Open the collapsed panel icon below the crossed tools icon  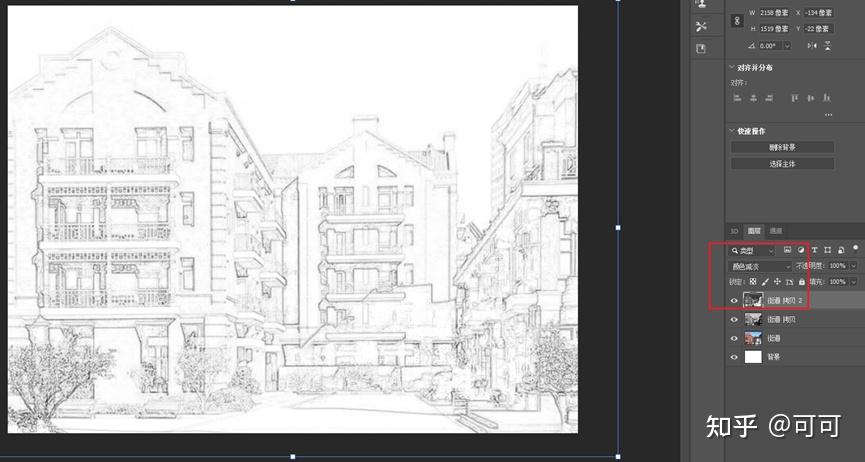pyautogui.click(x=701, y=49)
